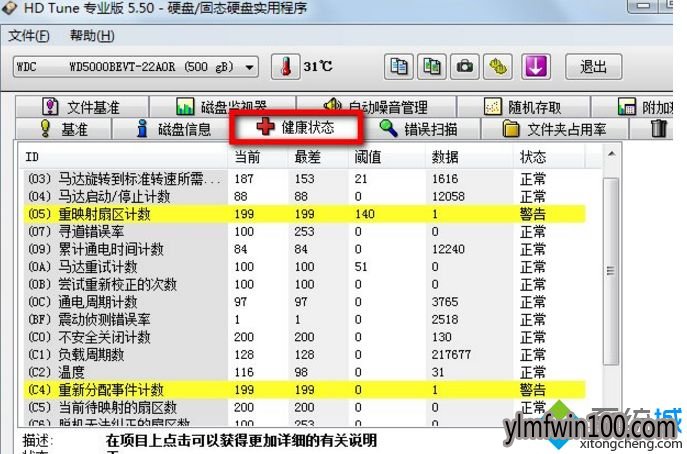Click the 最差 column header
Viewport: 687px width, 454px height.
click(x=318, y=156)
